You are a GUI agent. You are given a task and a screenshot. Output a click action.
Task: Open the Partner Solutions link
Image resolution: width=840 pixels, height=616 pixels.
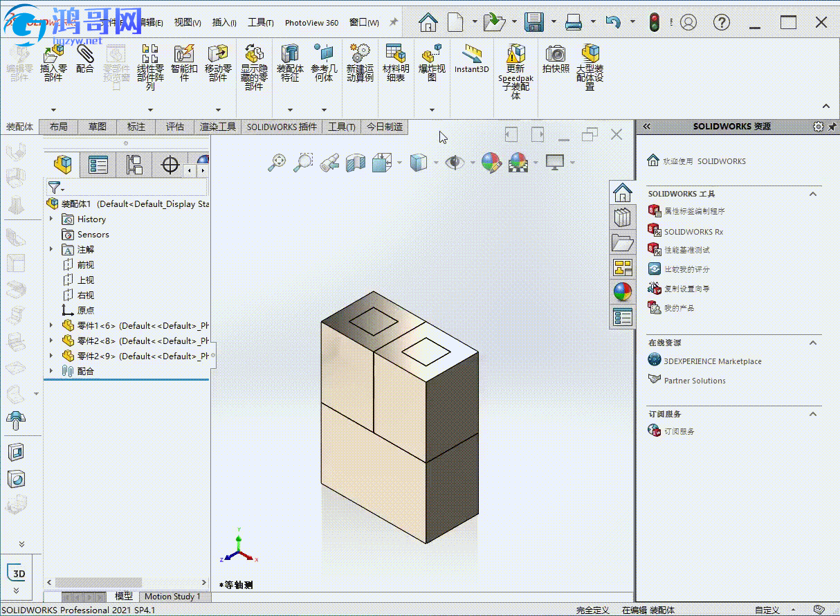point(695,381)
